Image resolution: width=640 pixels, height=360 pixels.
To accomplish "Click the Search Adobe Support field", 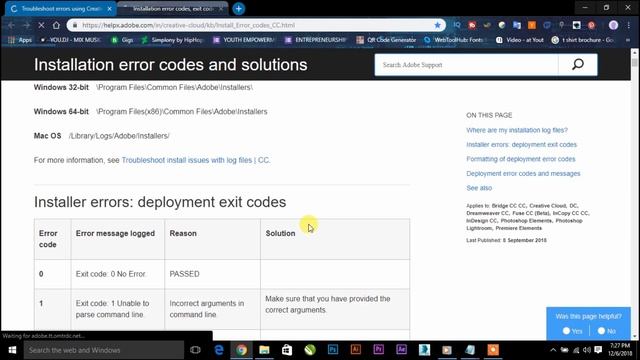I will tap(466, 64).
